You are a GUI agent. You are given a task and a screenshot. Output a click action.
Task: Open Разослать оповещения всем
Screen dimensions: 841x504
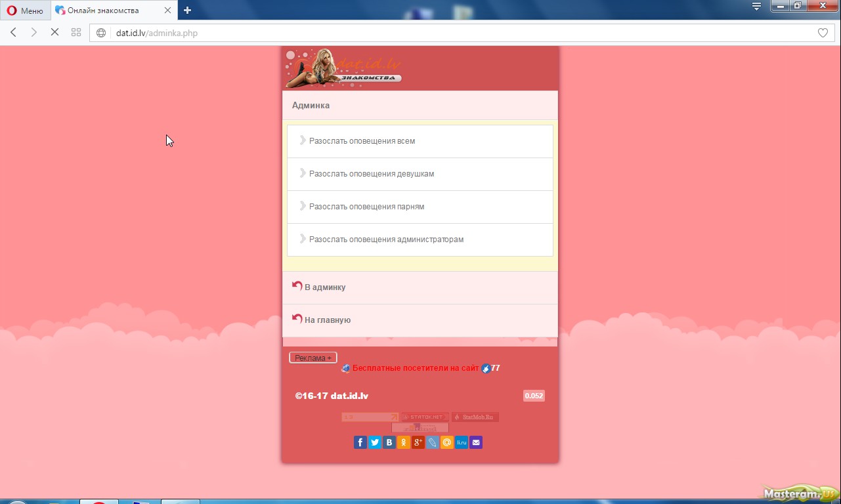pyautogui.click(x=420, y=141)
